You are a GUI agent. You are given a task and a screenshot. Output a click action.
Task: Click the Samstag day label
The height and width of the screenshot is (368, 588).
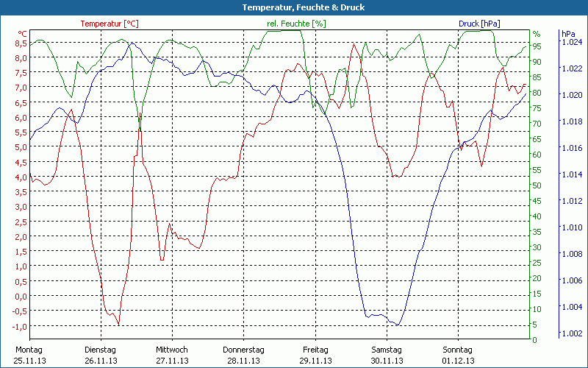pos(387,350)
